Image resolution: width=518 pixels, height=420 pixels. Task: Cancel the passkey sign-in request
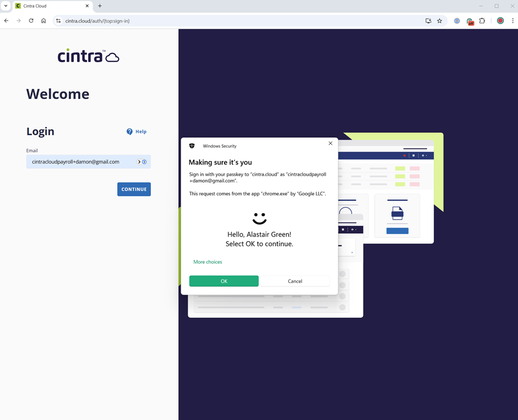pos(295,281)
